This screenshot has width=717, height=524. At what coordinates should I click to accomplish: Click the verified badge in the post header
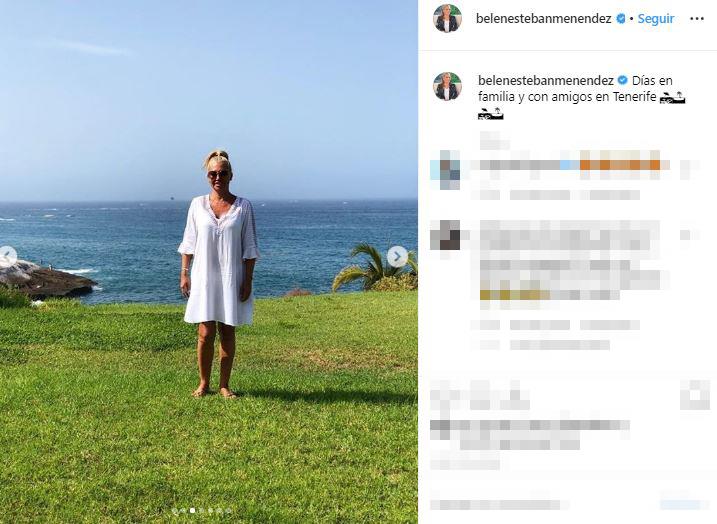pos(621,18)
